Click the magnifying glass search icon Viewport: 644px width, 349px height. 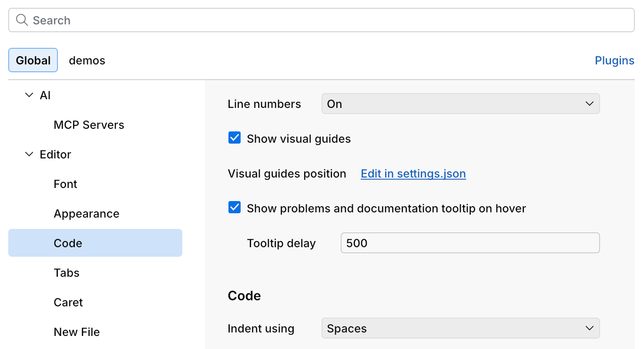[22, 20]
